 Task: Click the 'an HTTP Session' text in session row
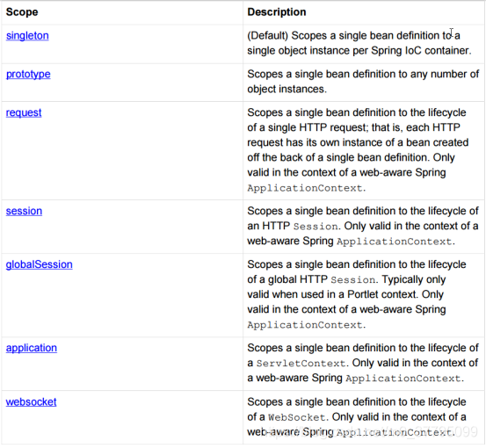pos(293,226)
